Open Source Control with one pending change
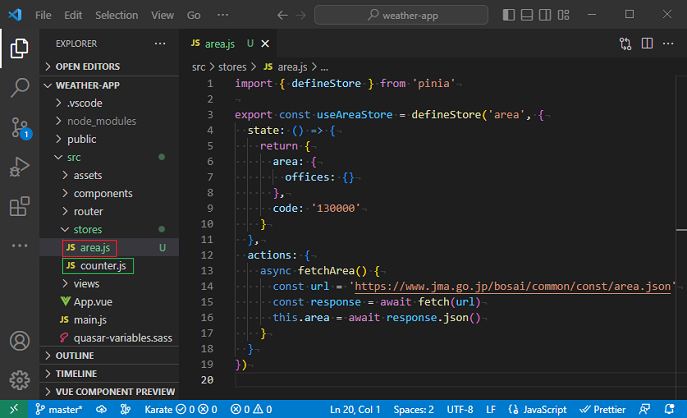687x418 pixels. [x=20, y=128]
